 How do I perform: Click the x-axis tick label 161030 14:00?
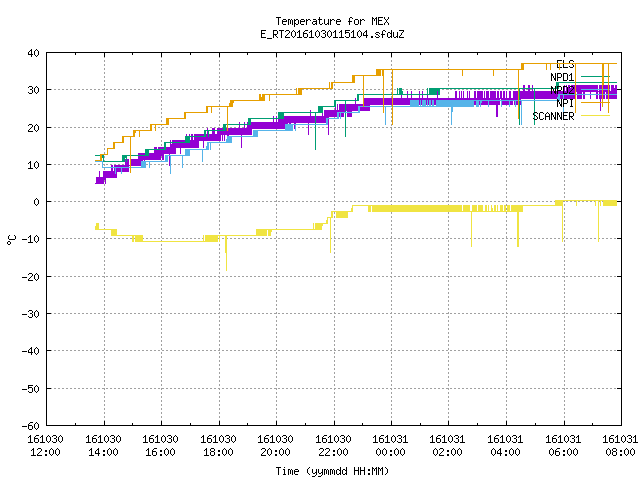pos(103,446)
